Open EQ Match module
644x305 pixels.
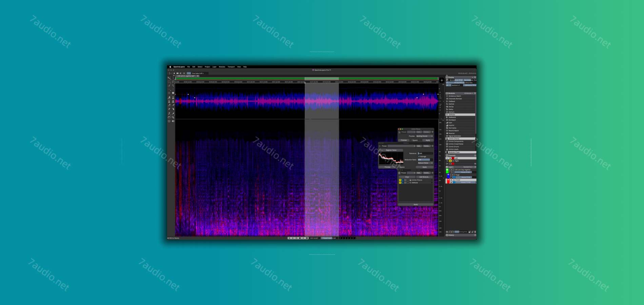point(460,120)
